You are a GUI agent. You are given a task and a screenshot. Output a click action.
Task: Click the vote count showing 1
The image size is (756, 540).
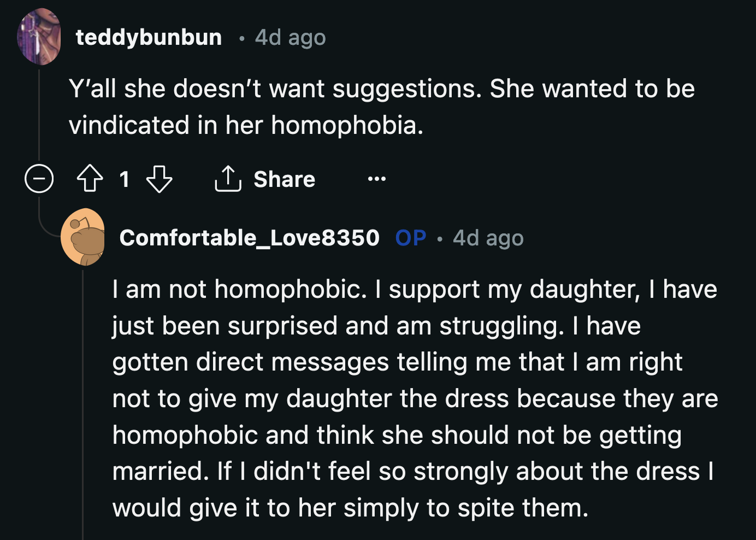126,179
